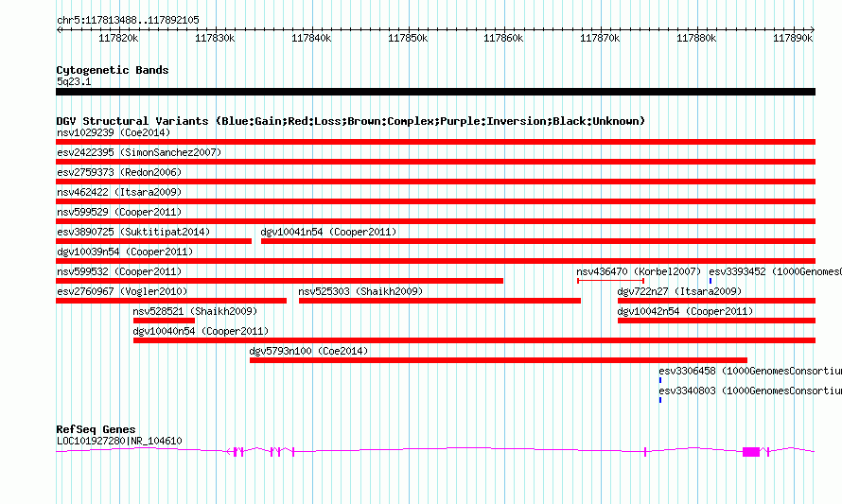Open the esv2759373 (Redon2006) variant label

119,172
